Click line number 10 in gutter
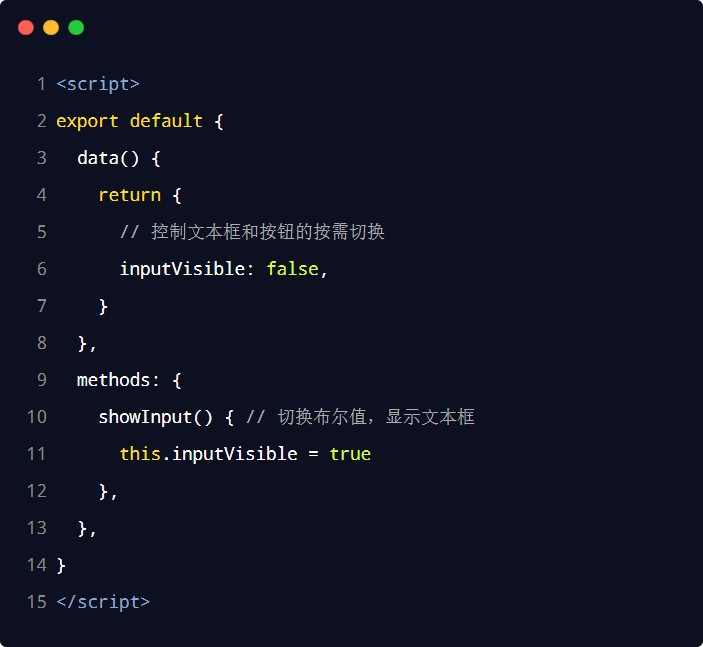This screenshot has height=647, width=703. [37, 417]
